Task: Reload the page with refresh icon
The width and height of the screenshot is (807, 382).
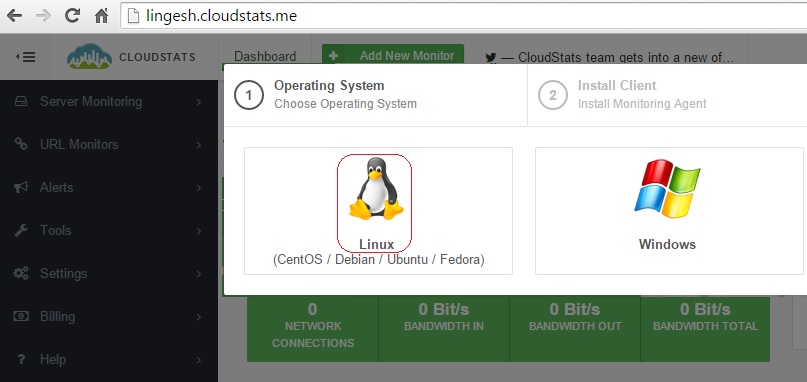Action: tap(72, 16)
